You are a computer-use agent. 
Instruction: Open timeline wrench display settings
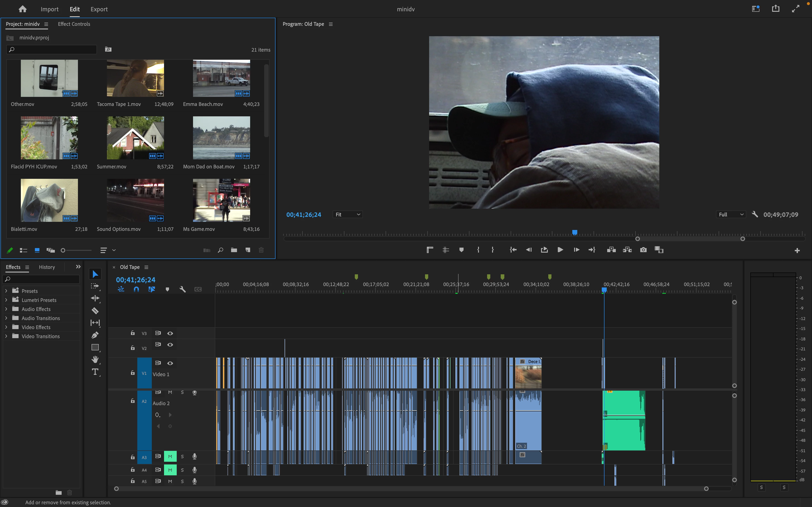tap(183, 289)
